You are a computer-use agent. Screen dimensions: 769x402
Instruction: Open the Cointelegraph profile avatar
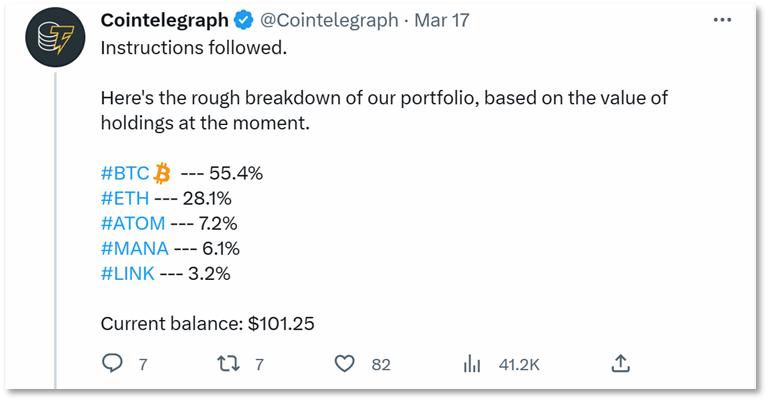click(x=55, y=38)
